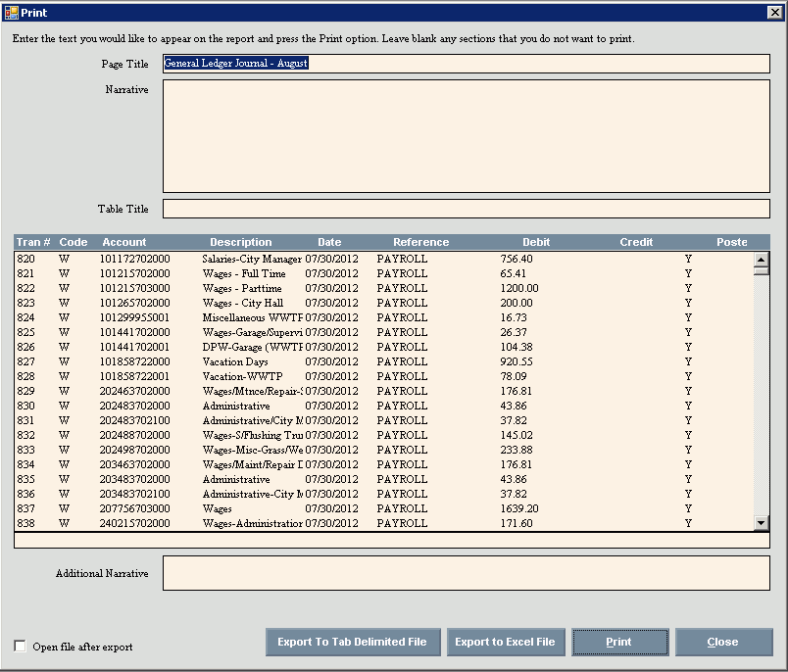Click inside the Narrative text area
The width and height of the screenshot is (788, 672).
(x=466, y=136)
